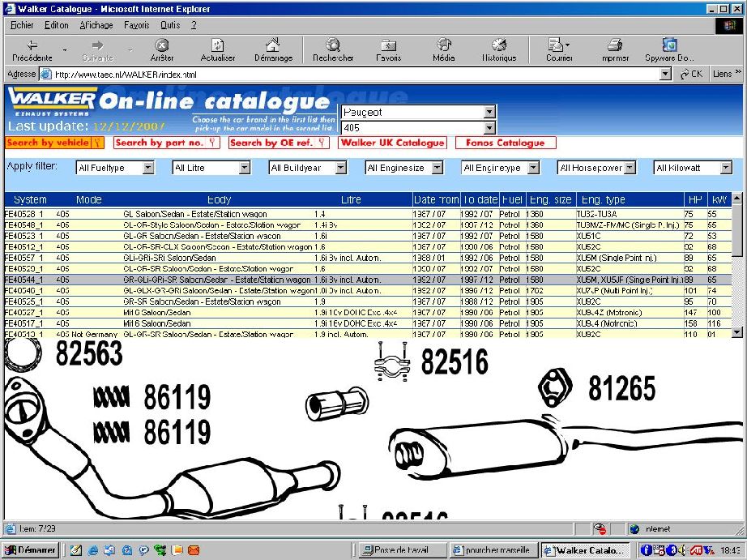Print the page with Imprimer

(x=615, y=49)
